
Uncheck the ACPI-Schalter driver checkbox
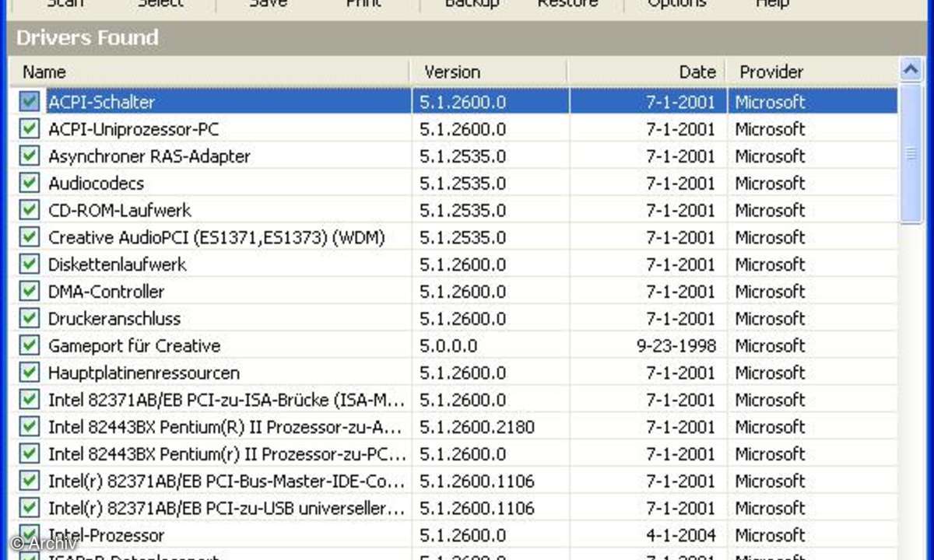click(x=30, y=102)
